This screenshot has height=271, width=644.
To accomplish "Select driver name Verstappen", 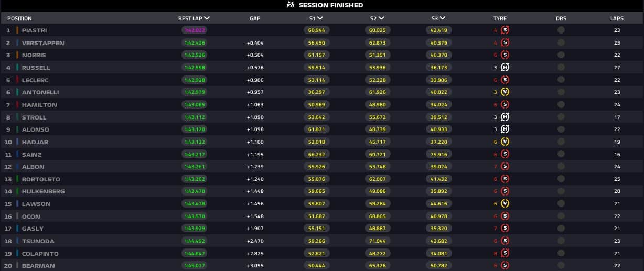I will click(43, 43).
